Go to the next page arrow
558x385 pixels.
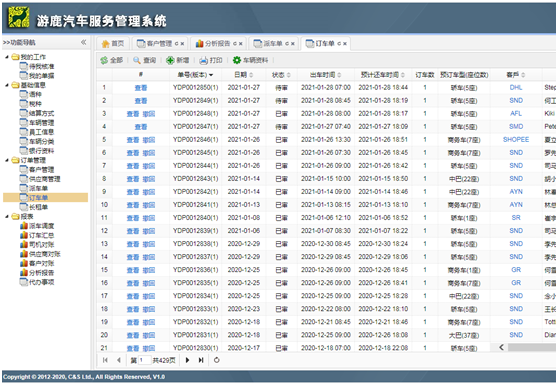pyautogui.click(x=188, y=360)
